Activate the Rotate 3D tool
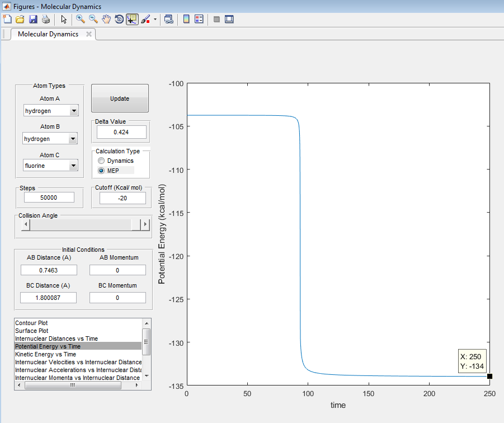The width and height of the screenshot is (504, 423). point(119,19)
